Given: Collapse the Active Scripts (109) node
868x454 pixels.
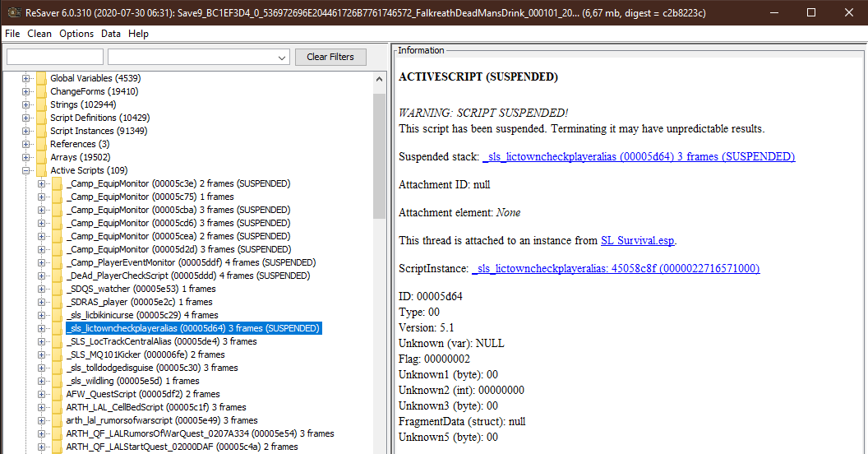Looking at the screenshot, I should click(x=26, y=170).
